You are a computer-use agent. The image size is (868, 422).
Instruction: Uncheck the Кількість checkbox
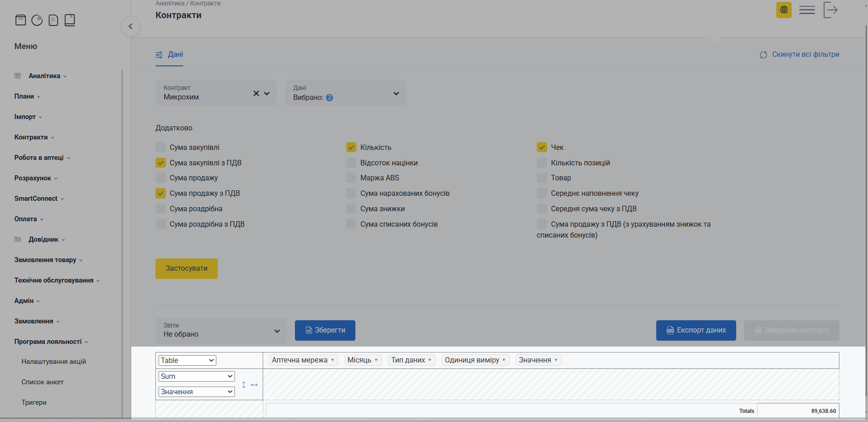351,147
